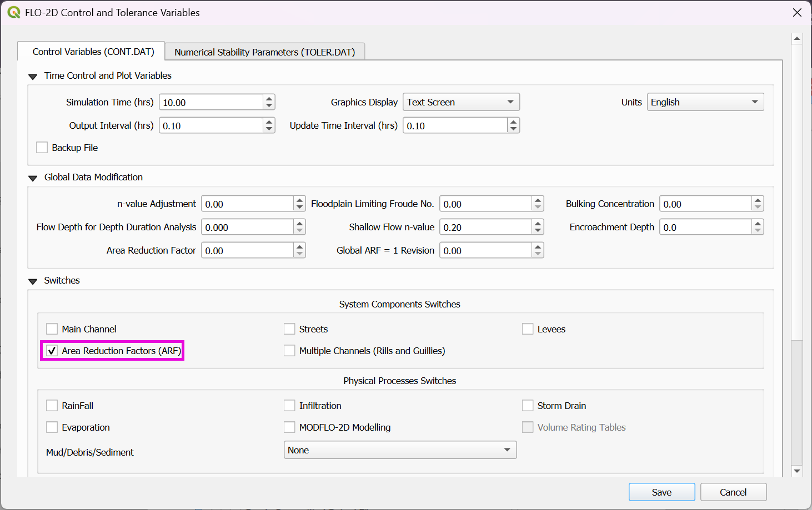Image resolution: width=812 pixels, height=510 pixels.
Task: Open the Graphics Display dropdown
Action: pyautogui.click(x=461, y=102)
